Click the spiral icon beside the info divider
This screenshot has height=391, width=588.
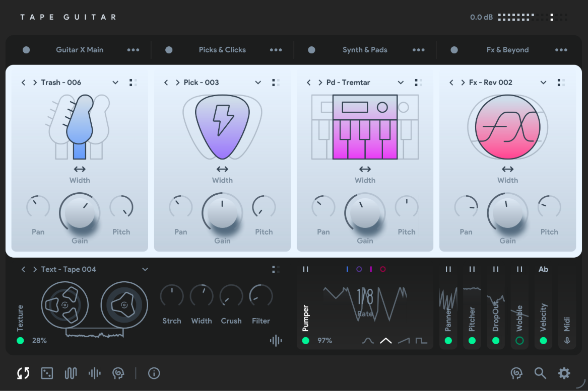click(118, 373)
